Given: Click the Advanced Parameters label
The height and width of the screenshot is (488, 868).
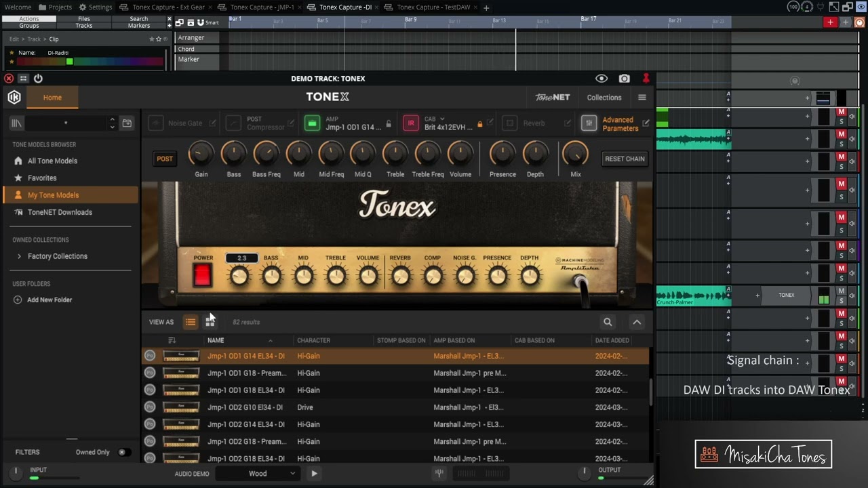Looking at the screenshot, I should tap(620, 124).
